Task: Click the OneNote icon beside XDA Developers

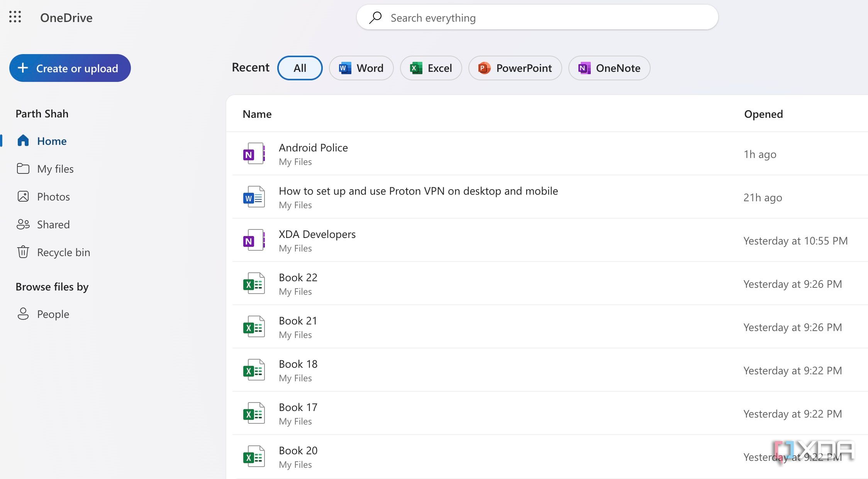Action: click(x=254, y=240)
